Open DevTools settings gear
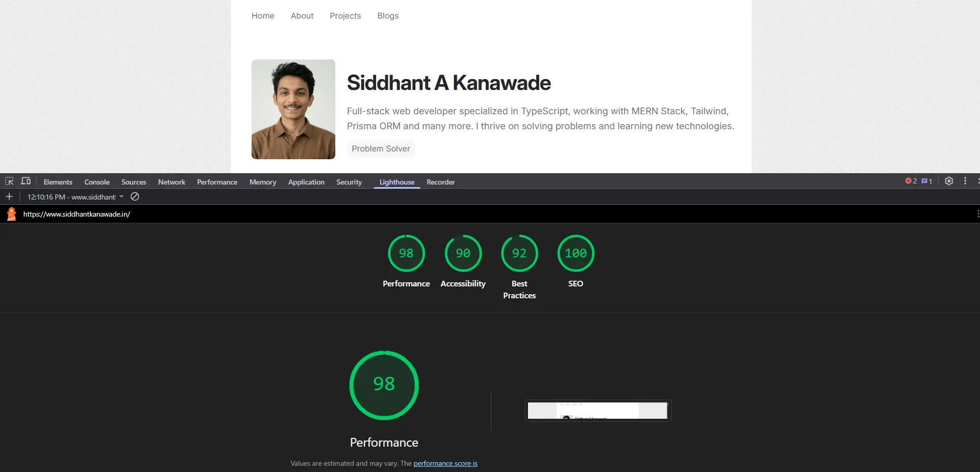980x472 pixels. coord(949,181)
